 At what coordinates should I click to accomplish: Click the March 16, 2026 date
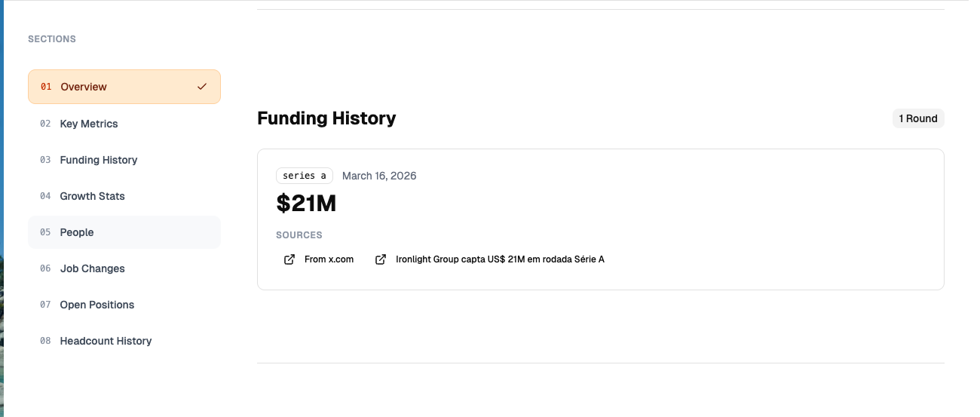[x=379, y=176]
